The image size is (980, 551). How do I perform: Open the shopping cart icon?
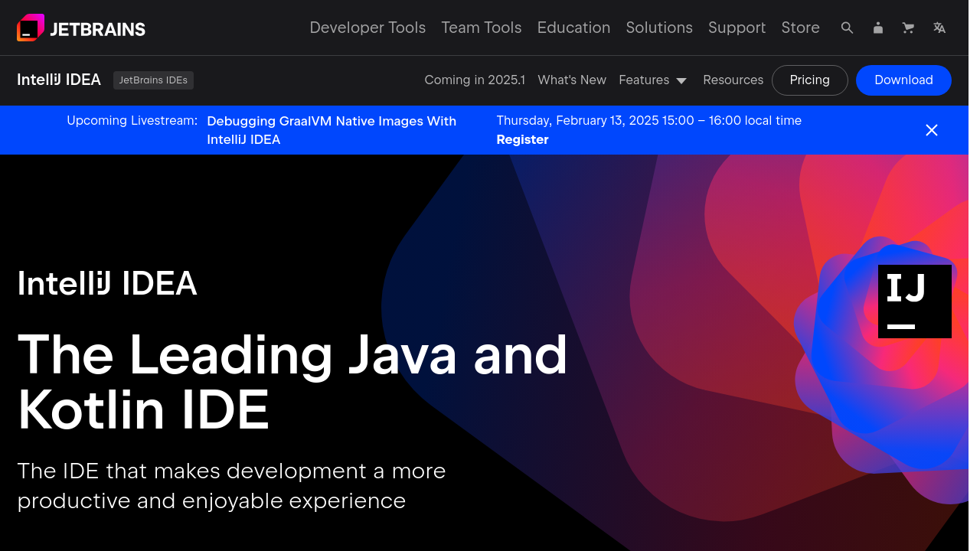coord(909,28)
